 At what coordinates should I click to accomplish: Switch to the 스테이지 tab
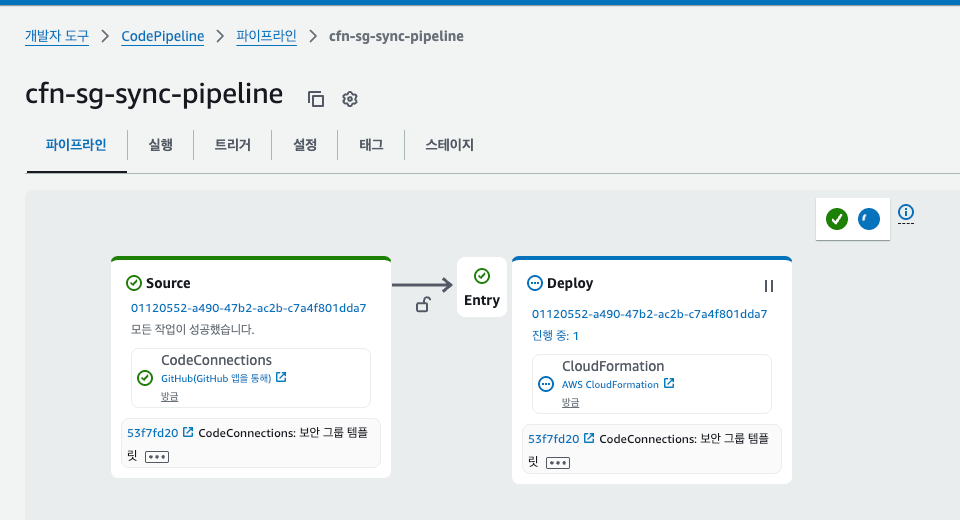[449, 145]
